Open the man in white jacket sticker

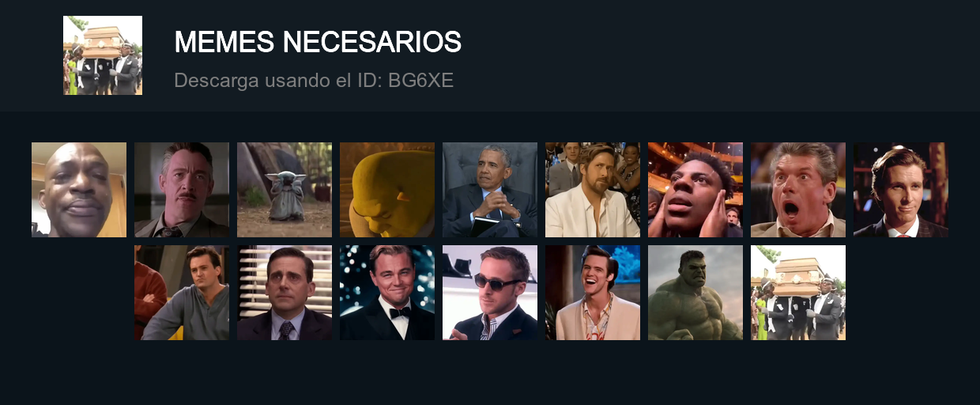(x=593, y=190)
